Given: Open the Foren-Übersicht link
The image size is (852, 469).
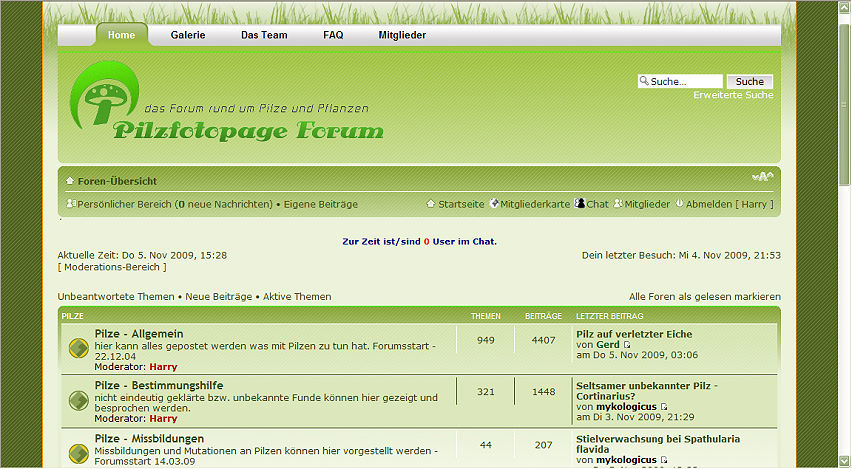Looking at the screenshot, I should point(117,182).
